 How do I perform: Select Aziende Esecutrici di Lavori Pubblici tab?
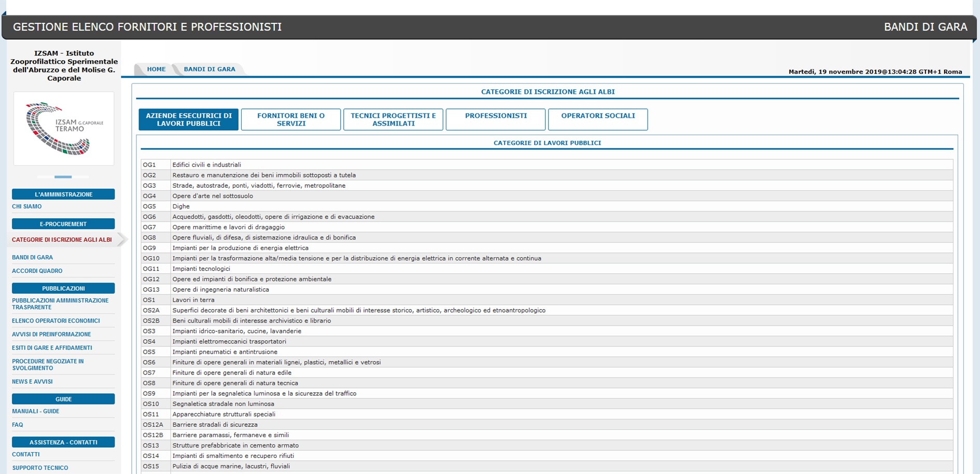coord(189,119)
